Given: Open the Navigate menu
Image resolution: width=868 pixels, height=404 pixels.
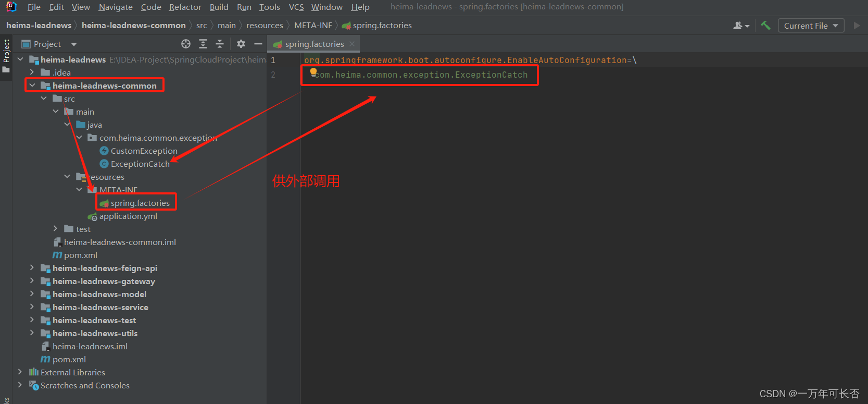Looking at the screenshot, I should click(x=116, y=7).
